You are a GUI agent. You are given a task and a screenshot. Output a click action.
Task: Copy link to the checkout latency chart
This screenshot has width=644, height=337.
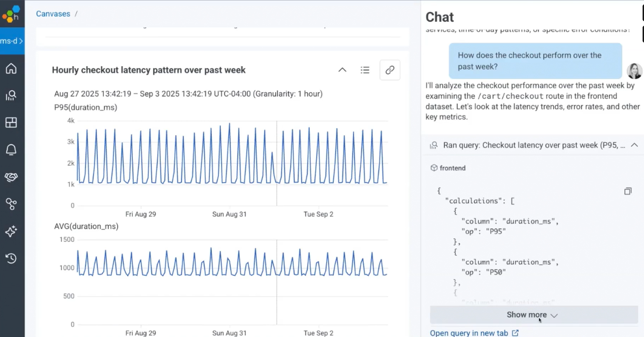coord(390,70)
